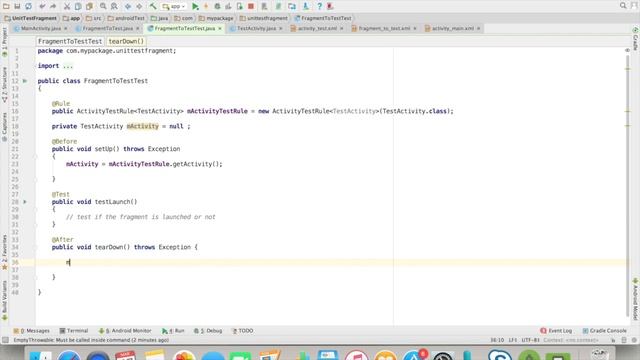Click the Save All toolbar icon
The image size is (640, 360).
17,6
